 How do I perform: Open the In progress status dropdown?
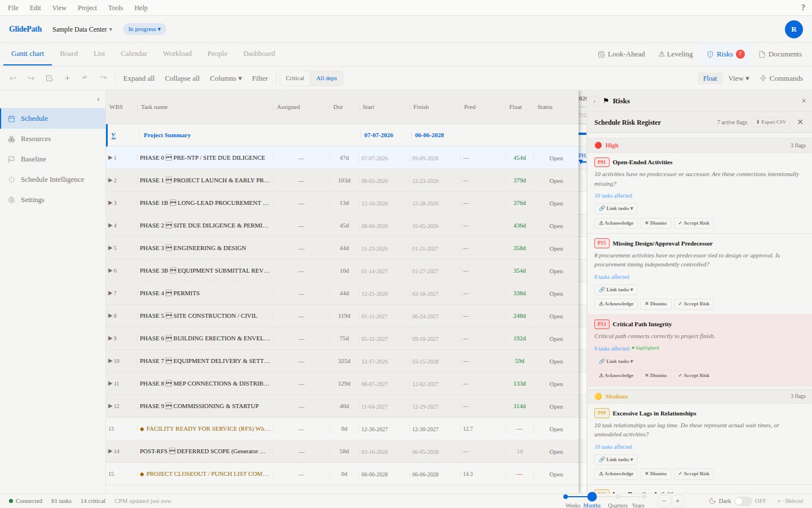144,29
